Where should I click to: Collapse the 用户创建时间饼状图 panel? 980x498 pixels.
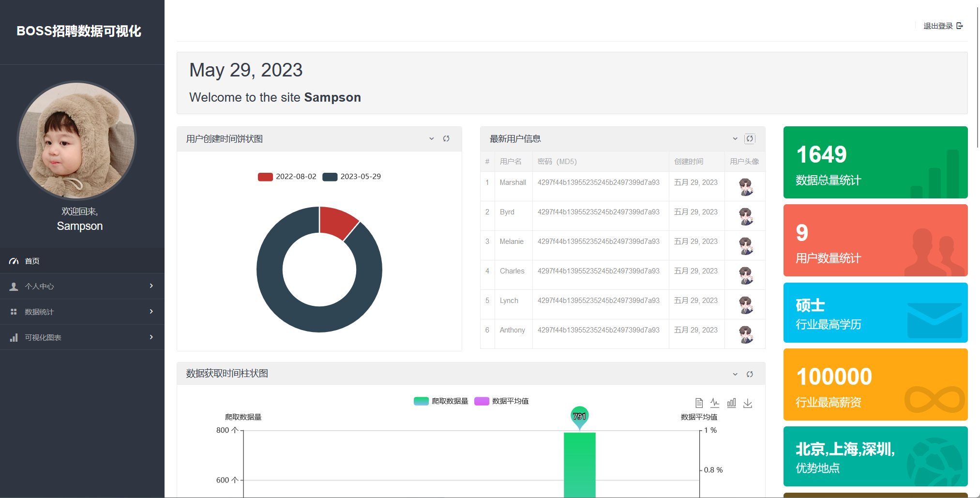[x=432, y=138]
